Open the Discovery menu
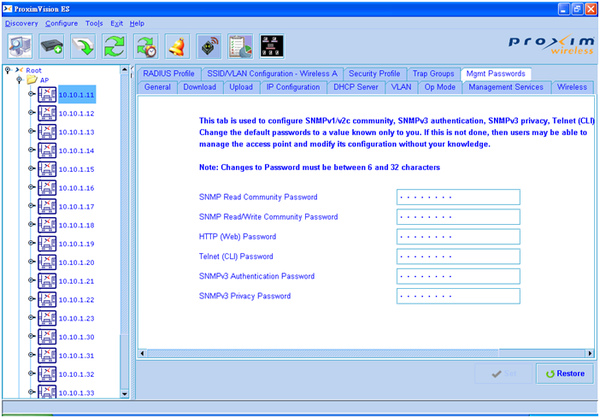600x418 pixels. 21,23
